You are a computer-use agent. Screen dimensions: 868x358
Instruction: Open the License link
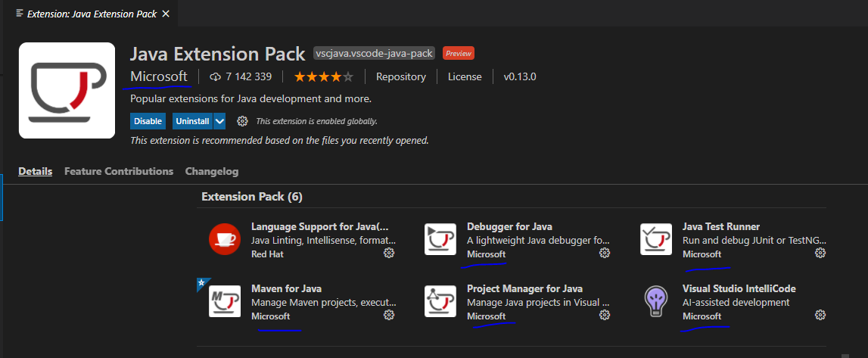(x=465, y=77)
